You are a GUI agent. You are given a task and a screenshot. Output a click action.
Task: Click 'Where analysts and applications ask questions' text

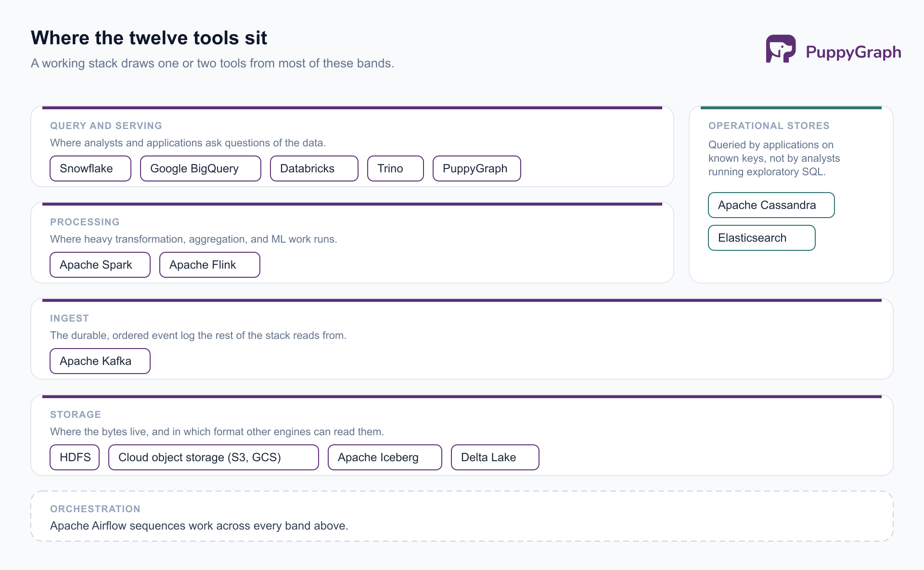188,143
